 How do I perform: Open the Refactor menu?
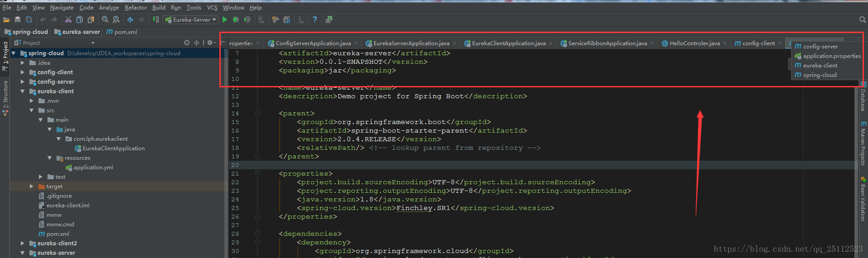point(136,7)
